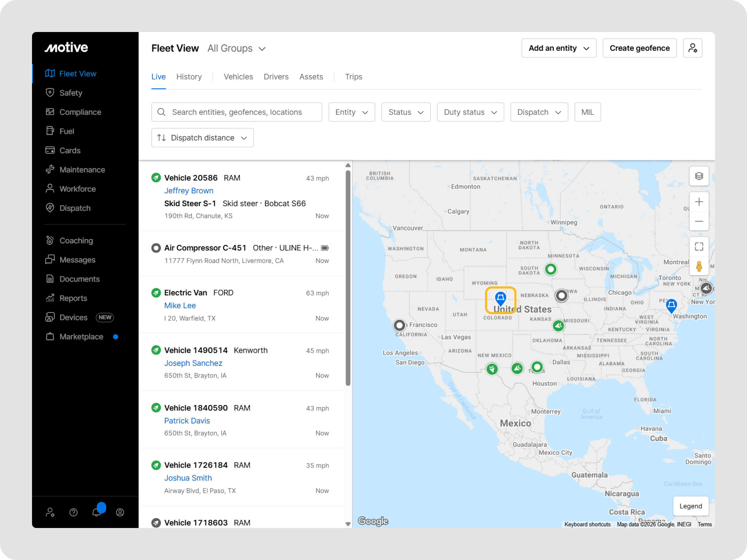Click the Street View pegman icon
Screen dimensions: 747x560
click(699, 266)
